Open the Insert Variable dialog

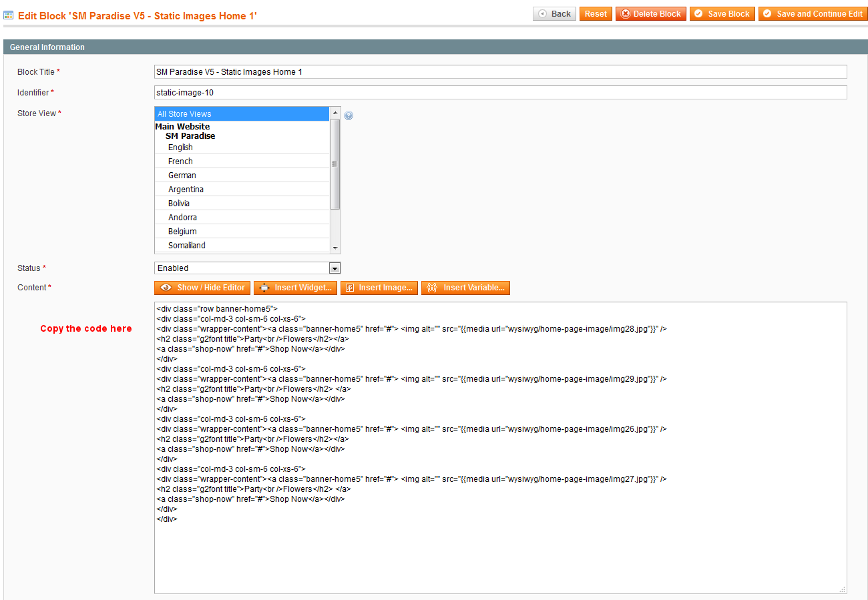pyautogui.click(x=465, y=288)
